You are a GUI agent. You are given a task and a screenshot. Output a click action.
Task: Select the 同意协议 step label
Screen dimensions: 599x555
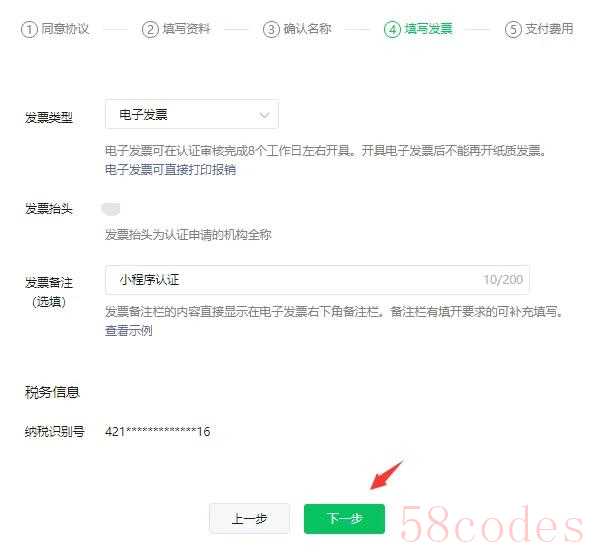coord(65,29)
